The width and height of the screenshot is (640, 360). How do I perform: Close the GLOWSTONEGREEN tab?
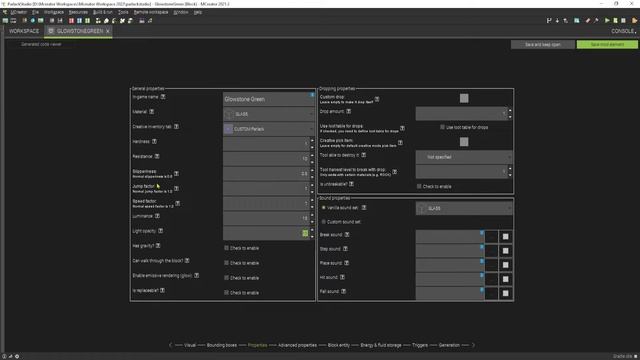108,31
